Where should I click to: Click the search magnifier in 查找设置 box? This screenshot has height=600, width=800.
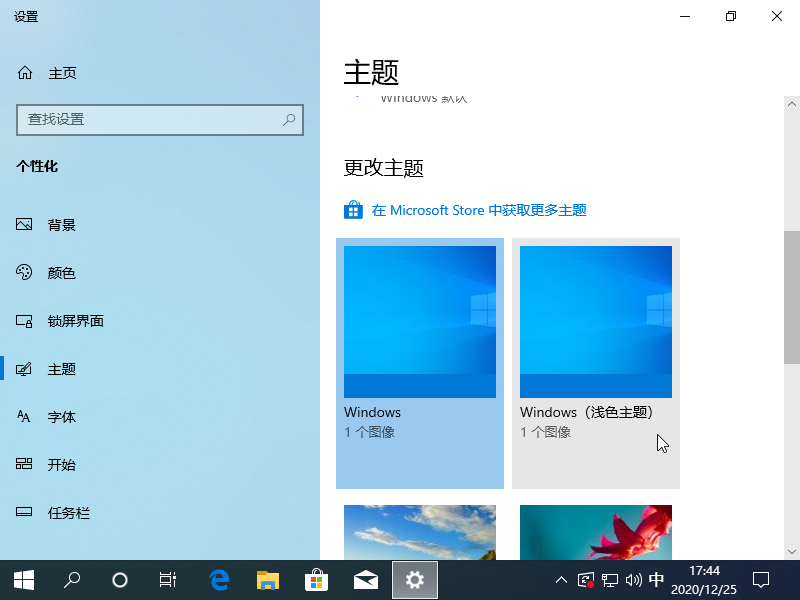click(288, 120)
